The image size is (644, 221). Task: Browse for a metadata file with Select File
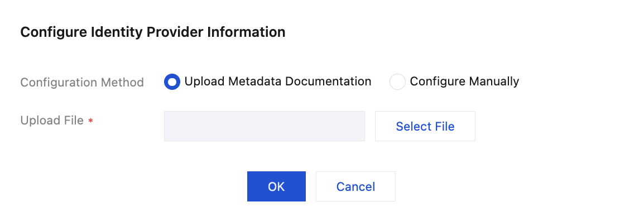tap(425, 126)
